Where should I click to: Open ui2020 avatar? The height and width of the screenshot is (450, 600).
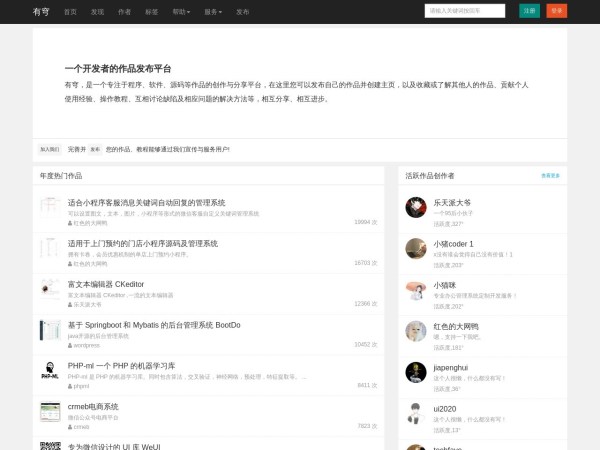coord(416,414)
